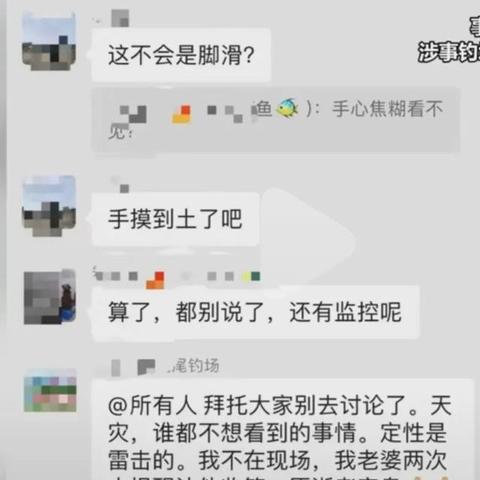Viewport: 480px width, 480px height.
Task: Open the quoted '手心焦糊看不见' reply block
Action: tap(276, 120)
